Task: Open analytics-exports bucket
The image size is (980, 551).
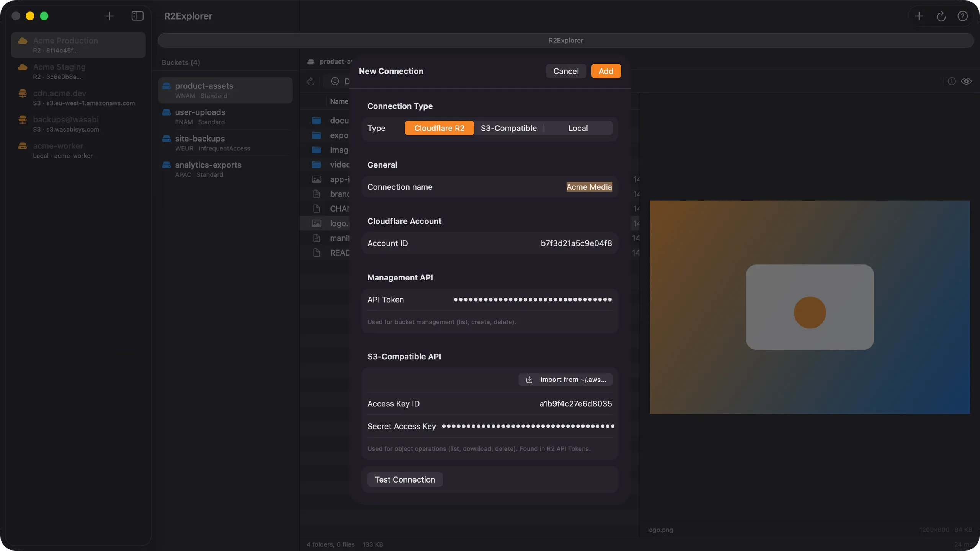Action: [x=225, y=170]
